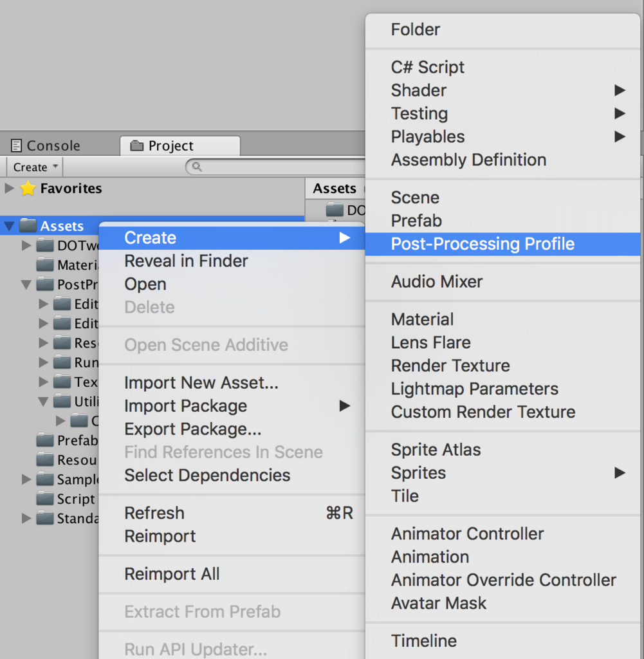Viewport: 644px width, 659px height.
Task: Click the Assets root folder icon
Action: click(28, 225)
